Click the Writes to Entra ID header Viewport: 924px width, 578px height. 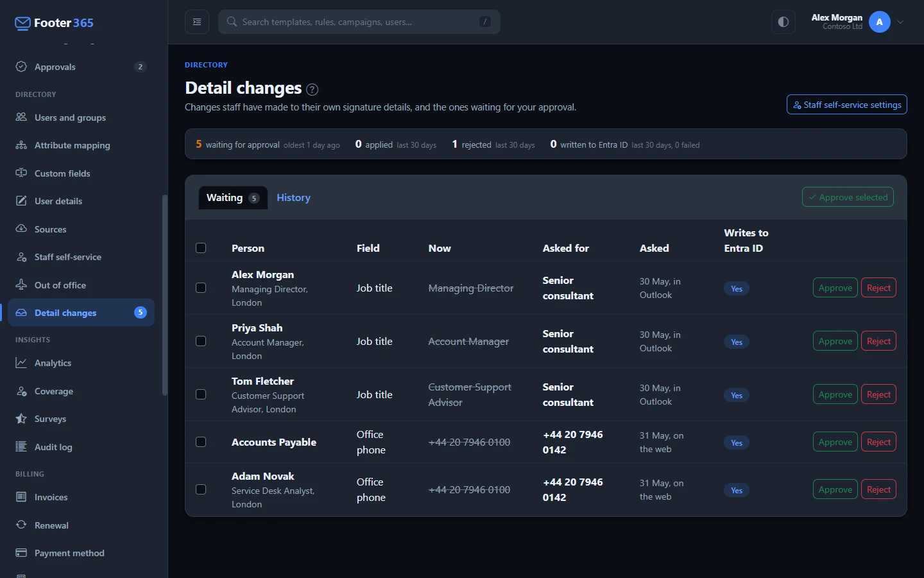(x=746, y=240)
